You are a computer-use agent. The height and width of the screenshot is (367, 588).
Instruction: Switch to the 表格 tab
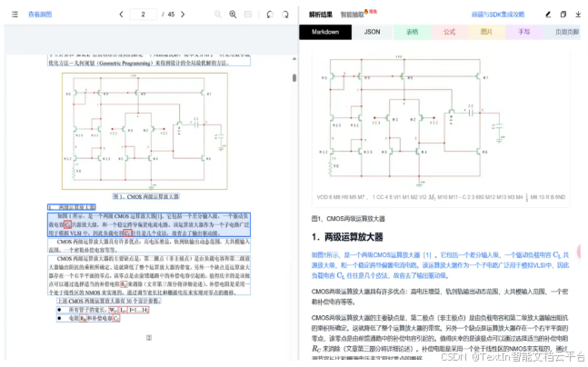coord(412,32)
